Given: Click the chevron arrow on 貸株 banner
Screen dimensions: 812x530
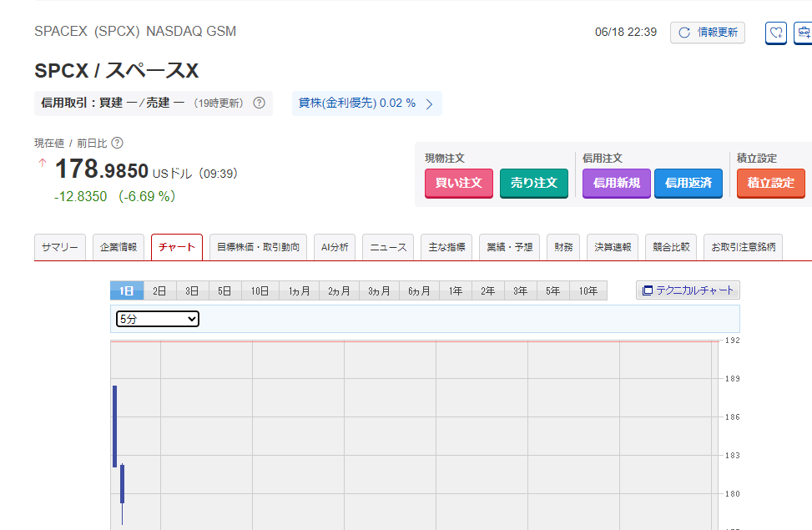Looking at the screenshot, I should point(429,104).
